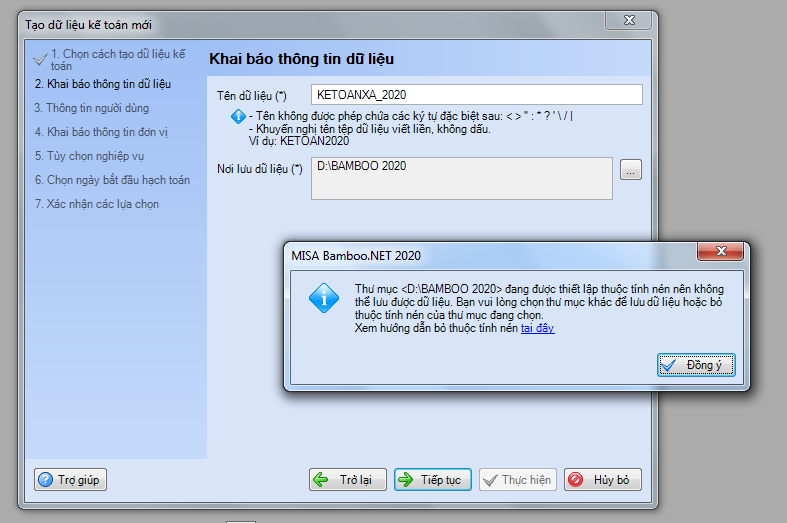Proceed with the Tiếp tục button

point(433,479)
